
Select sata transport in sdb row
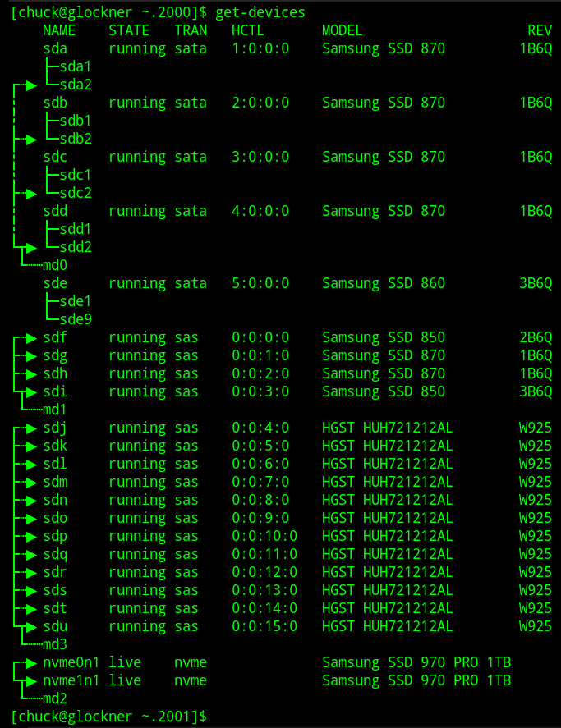[x=191, y=103]
